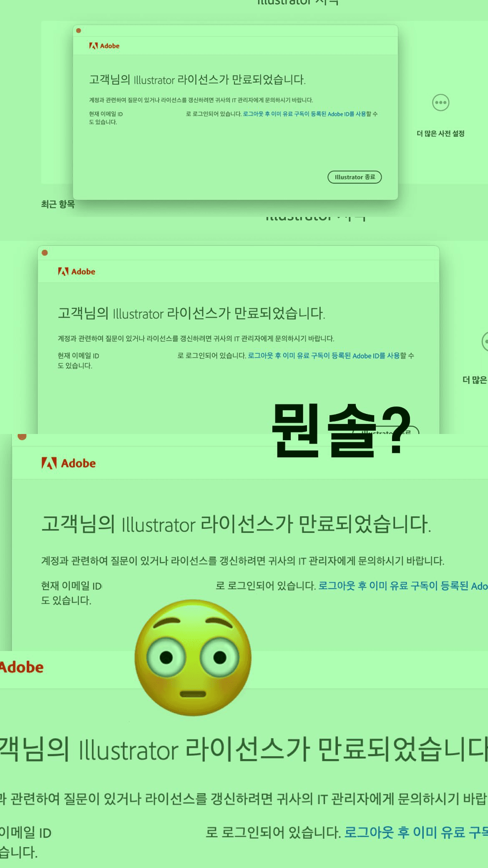Click IT 관리자 contact sentence in smallest dialog
The height and width of the screenshot is (868, 488).
point(201,100)
